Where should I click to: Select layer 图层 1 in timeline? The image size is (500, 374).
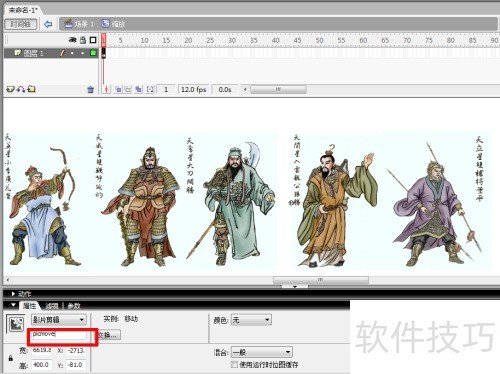(51, 53)
